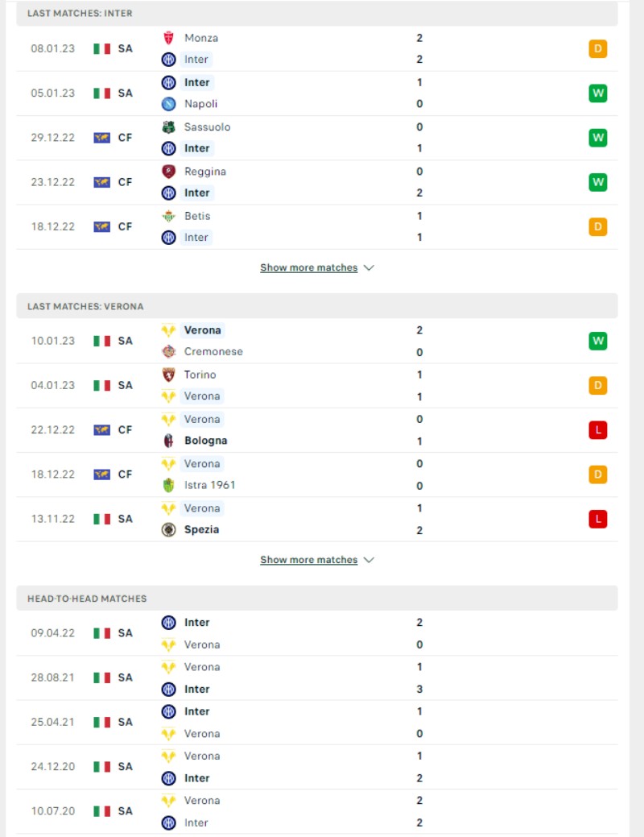
Task: Click the chevron beside Verona's Show more matches
Action: (x=369, y=560)
